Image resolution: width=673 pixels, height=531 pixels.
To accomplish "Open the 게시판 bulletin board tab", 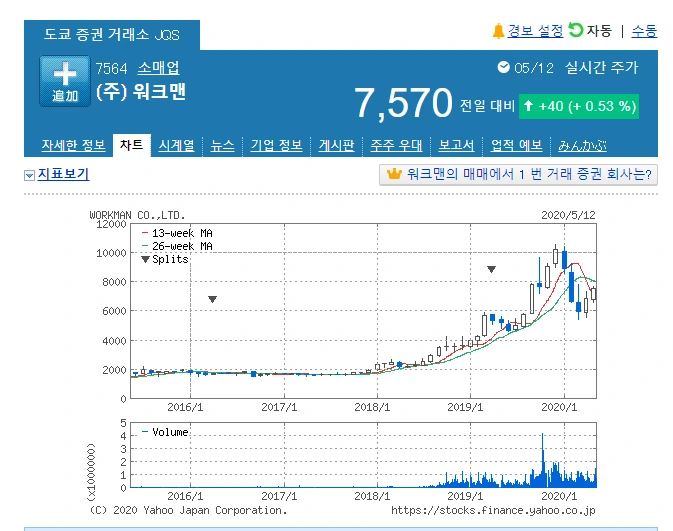I will click(336, 146).
